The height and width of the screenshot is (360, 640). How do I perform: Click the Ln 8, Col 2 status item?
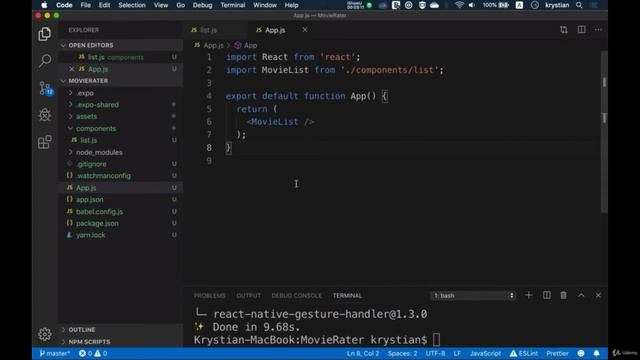point(363,353)
